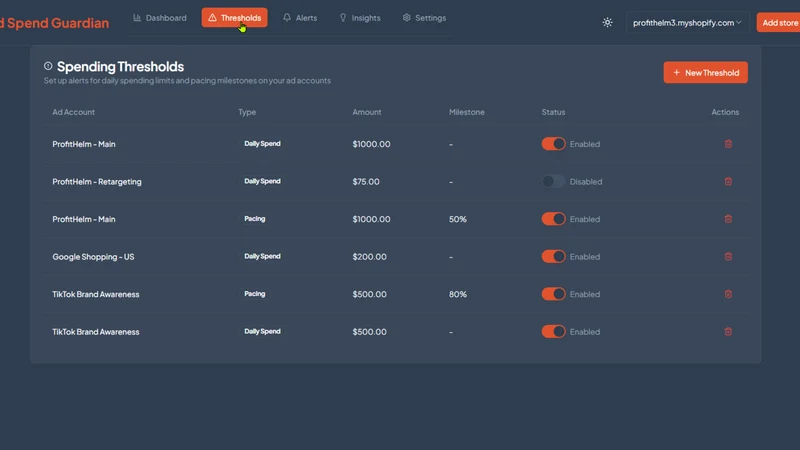Image resolution: width=800 pixels, height=450 pixels.
Task: Open the profithelm3.myshopify.com store dropdown
Action: (x=687, y=22)
